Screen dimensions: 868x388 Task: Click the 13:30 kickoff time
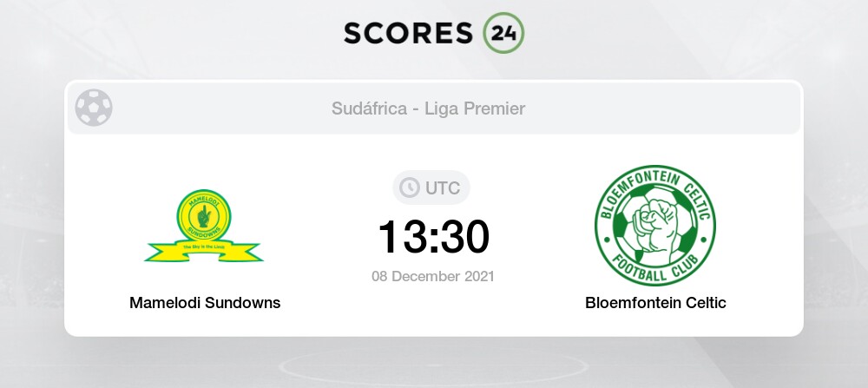(x=433, y=237)
